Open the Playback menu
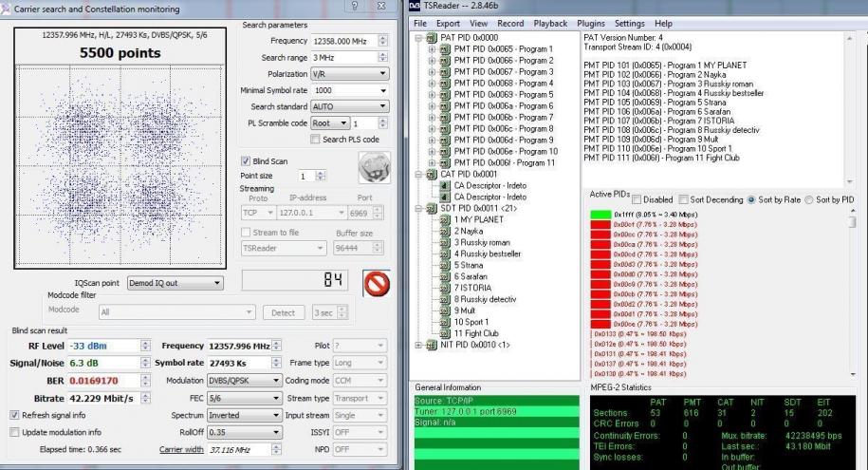 click(550, 24)
